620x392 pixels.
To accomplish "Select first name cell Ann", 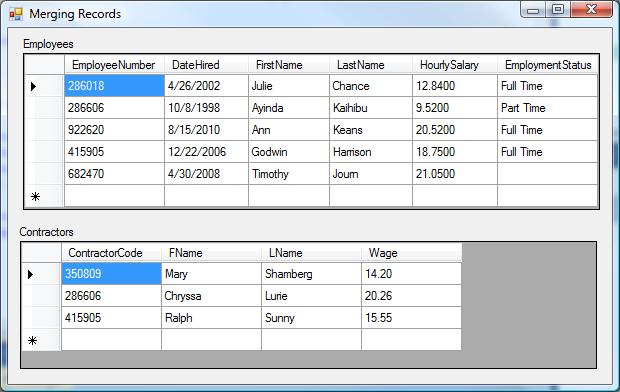I will [x=289, y=130].
